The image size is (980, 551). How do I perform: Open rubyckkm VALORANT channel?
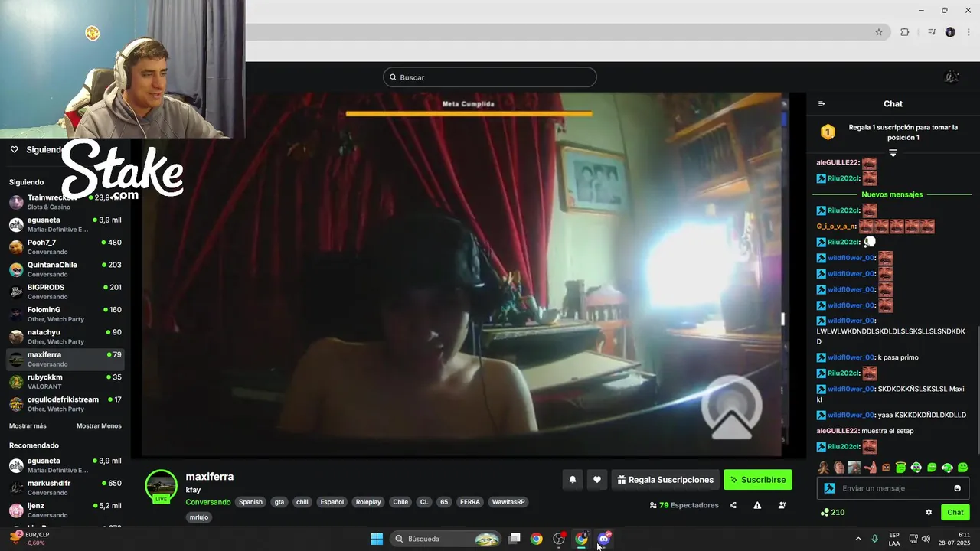tap(65, 382)
